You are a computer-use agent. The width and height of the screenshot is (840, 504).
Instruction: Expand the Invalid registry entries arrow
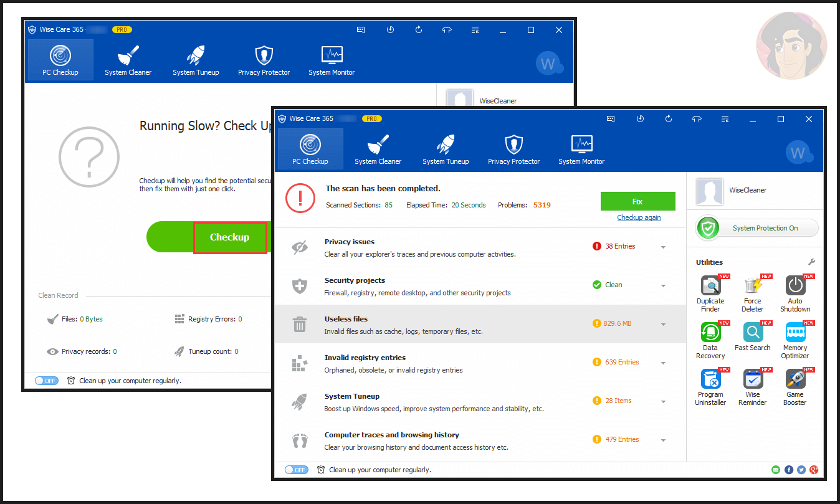663,363
